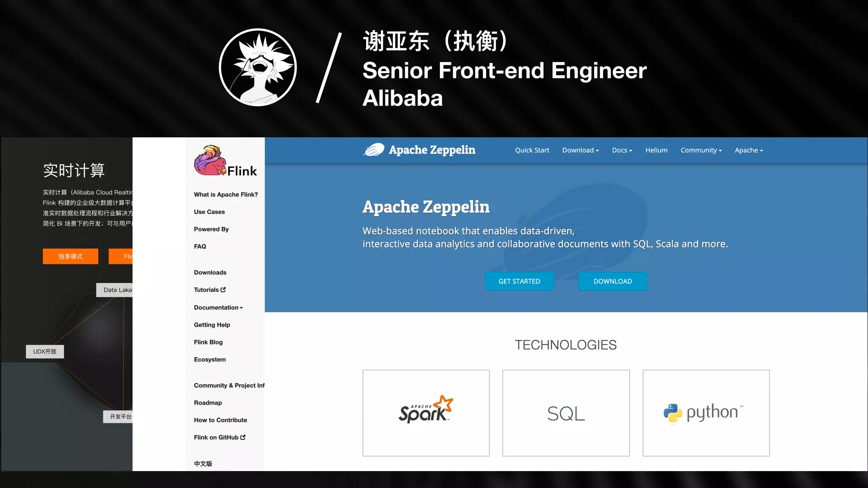The width and height of the screenshot is (868, 488).
Task: Open Ecosystem in Flink sidebar
Action: point(210,360)
